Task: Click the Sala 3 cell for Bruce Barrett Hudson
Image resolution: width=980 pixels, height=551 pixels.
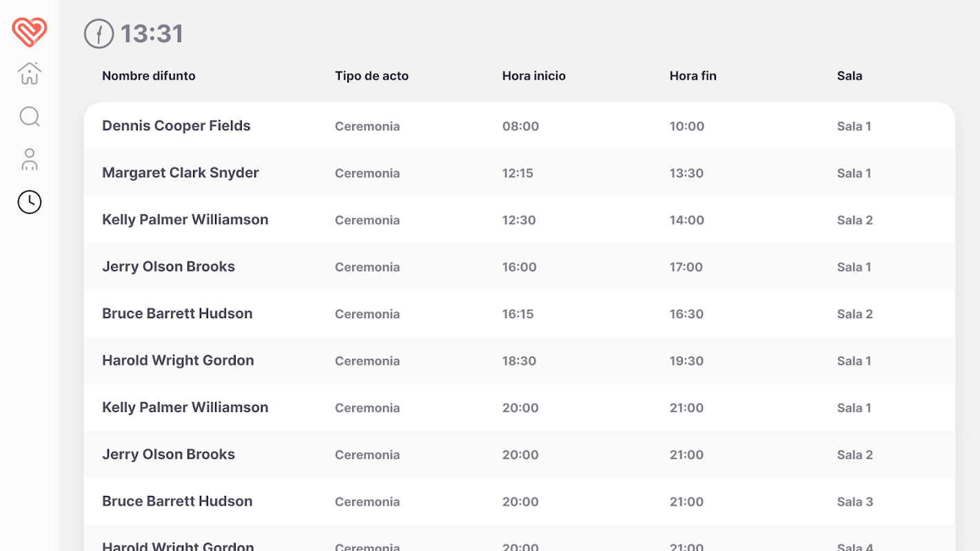Action: (855, 501)
